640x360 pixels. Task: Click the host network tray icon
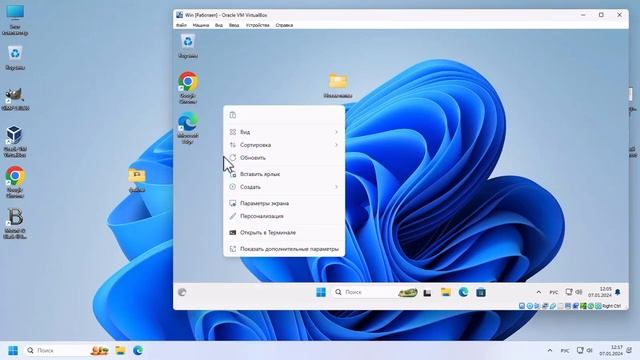(x=580, y=350)
